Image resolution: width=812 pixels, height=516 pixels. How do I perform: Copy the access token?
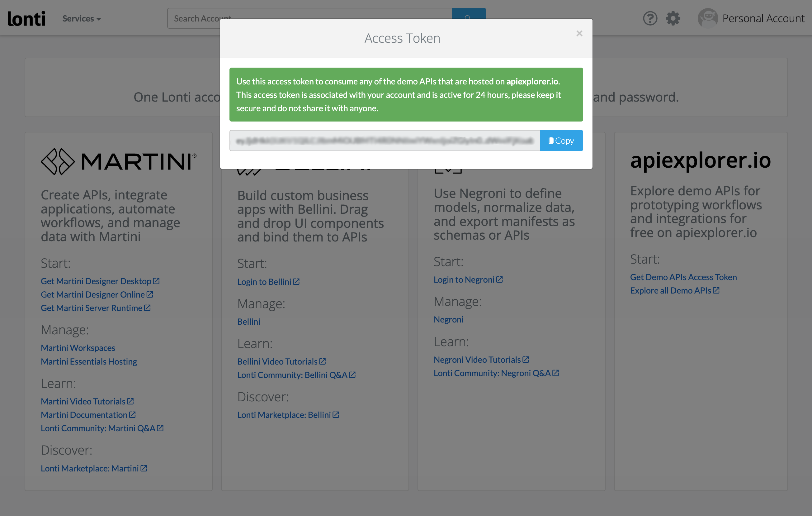[561, 141]
